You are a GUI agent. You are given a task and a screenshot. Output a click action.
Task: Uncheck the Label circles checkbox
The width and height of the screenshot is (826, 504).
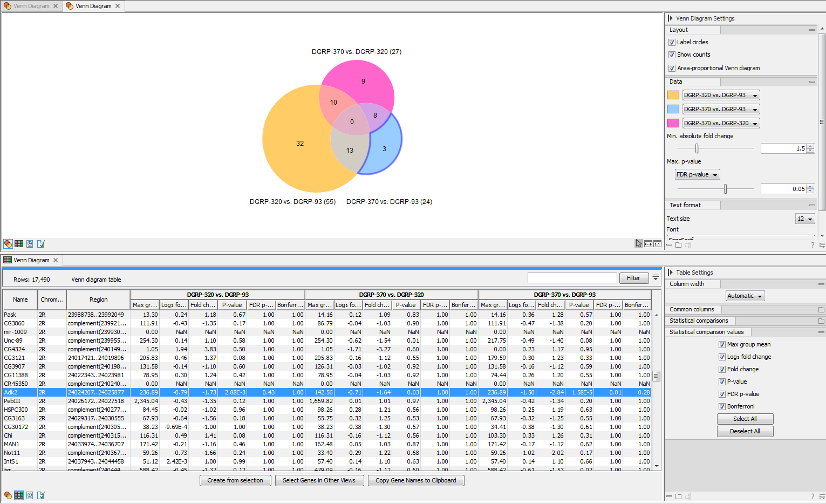point(672,42)
